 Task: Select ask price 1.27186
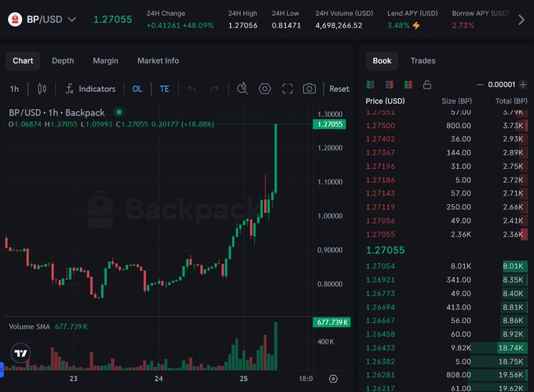[x=380, y=180]
